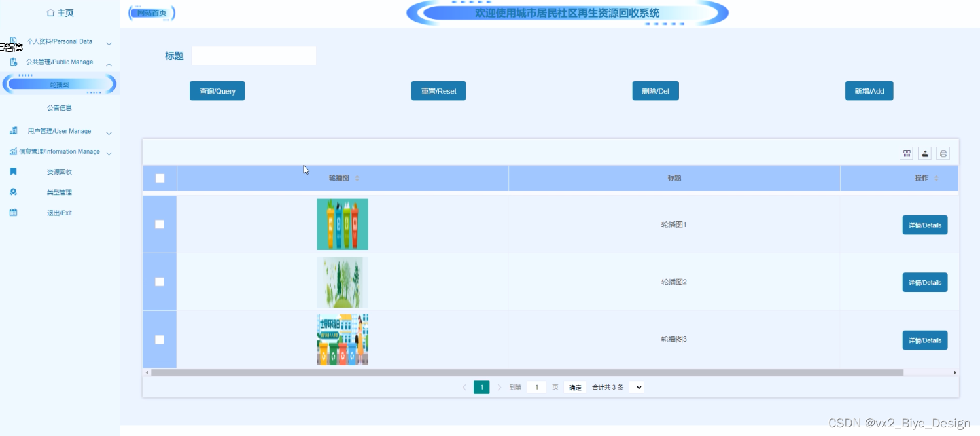
Task: Click the 轮播图2 title cell
Action: point(674,282)
